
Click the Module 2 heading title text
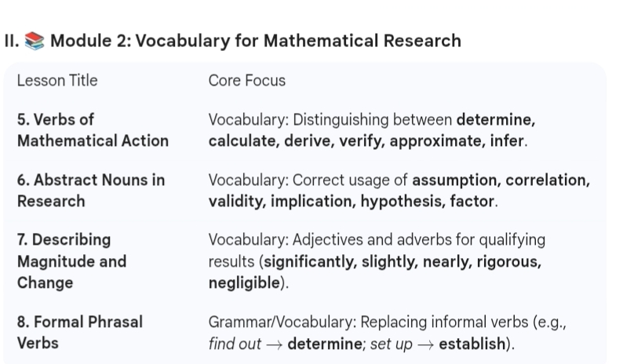[256, 41]
